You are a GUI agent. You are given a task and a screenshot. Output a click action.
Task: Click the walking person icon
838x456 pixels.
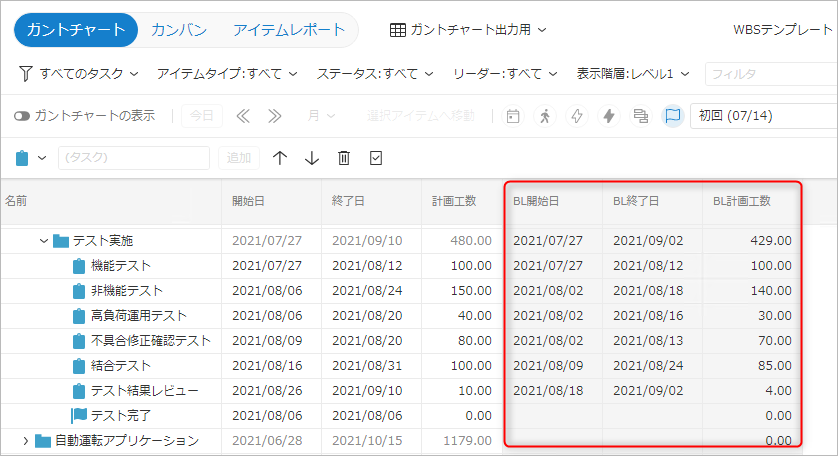[x=545, y=116]
